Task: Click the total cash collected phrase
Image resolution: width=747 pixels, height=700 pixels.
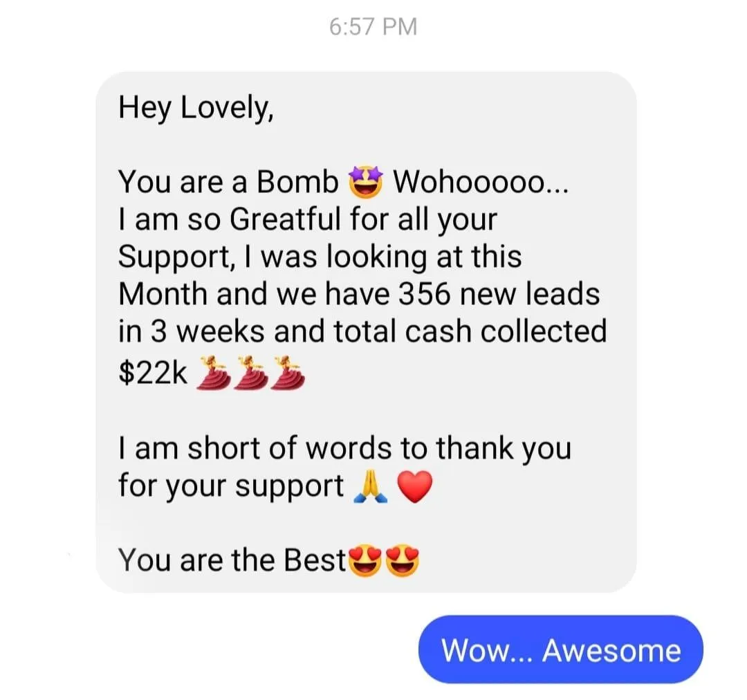Action: [x=470, y=331]
